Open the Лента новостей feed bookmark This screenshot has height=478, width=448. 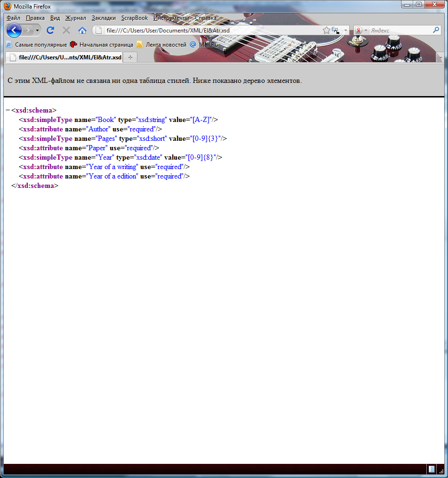[x=161, y=45]
